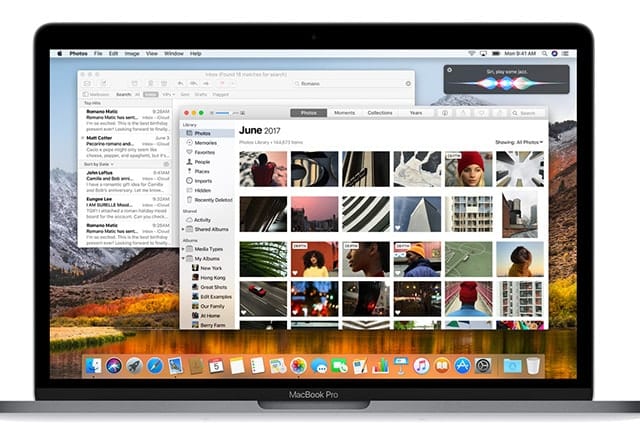This screenshot has height=426, width=640.
Task: Open the Image menu
Action: tap(132, 53)
